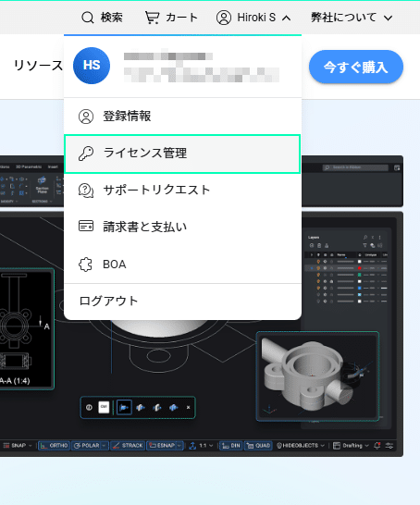The width and height of the screenshot is (420, 505).
Task: Click the 今すぐ購入 button
Action: pos(356,67)
